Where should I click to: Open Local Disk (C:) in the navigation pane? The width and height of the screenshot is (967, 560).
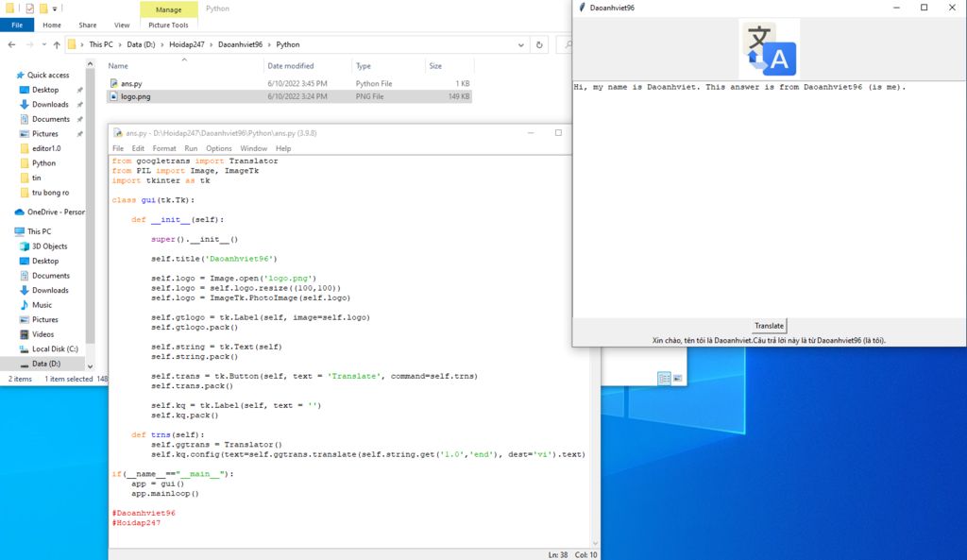coord(55,349)
